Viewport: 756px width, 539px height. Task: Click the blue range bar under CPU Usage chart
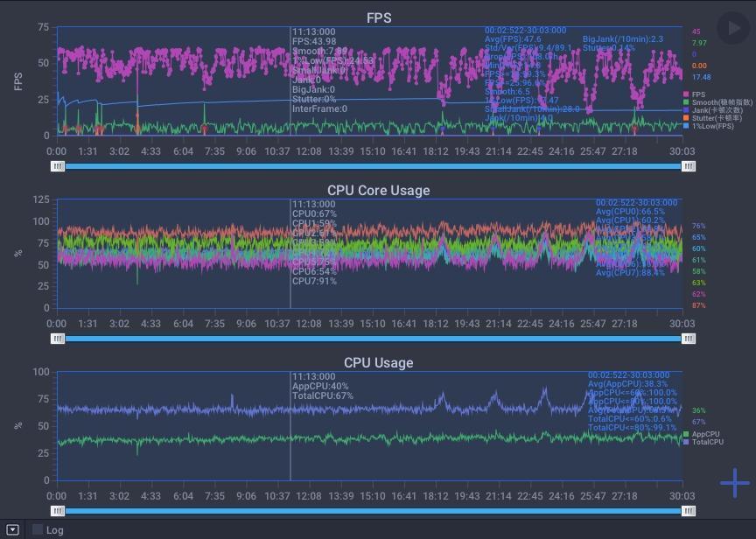coord(373,510)
